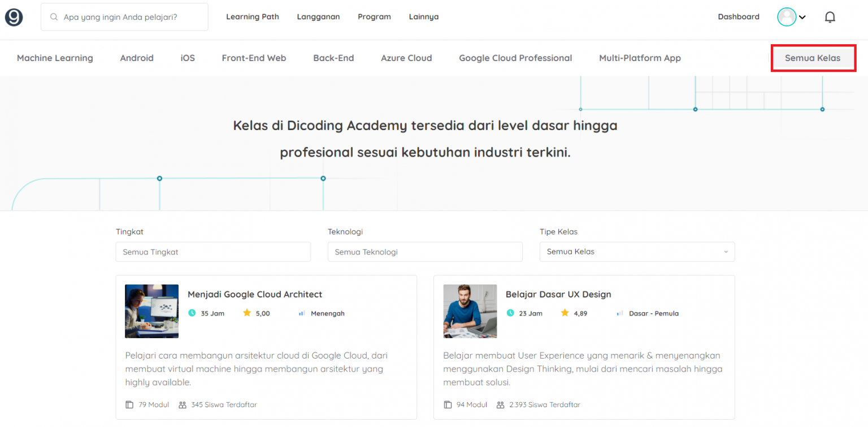Click the people icon beside 2.393 Siswa Terdaftar

[500, 404]
